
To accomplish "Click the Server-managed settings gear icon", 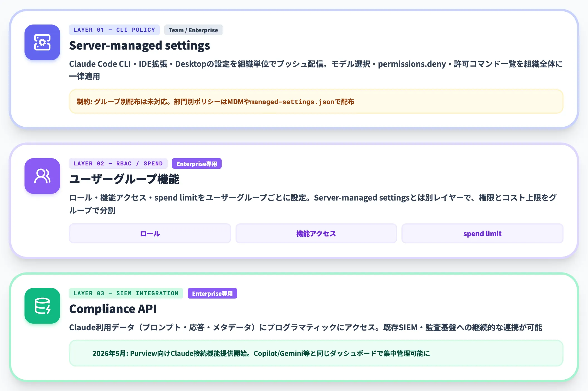I will (x=42, y=42).
